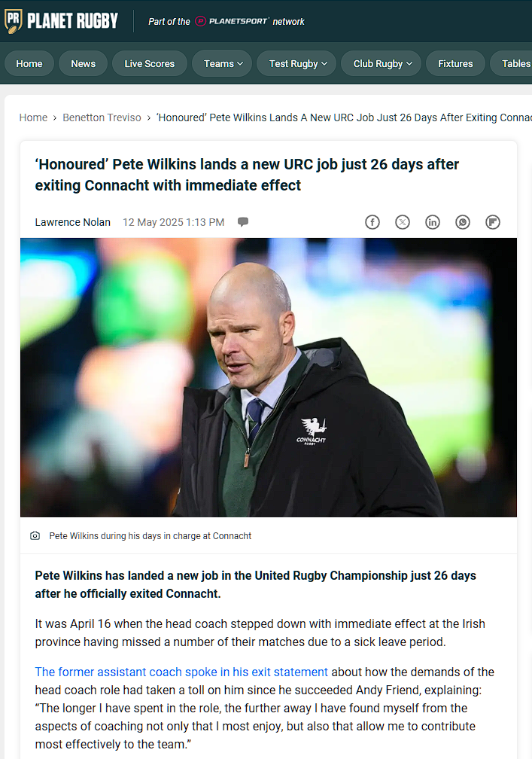Open the News nav item
Screen dimensions: 532x759
(84, 63)
